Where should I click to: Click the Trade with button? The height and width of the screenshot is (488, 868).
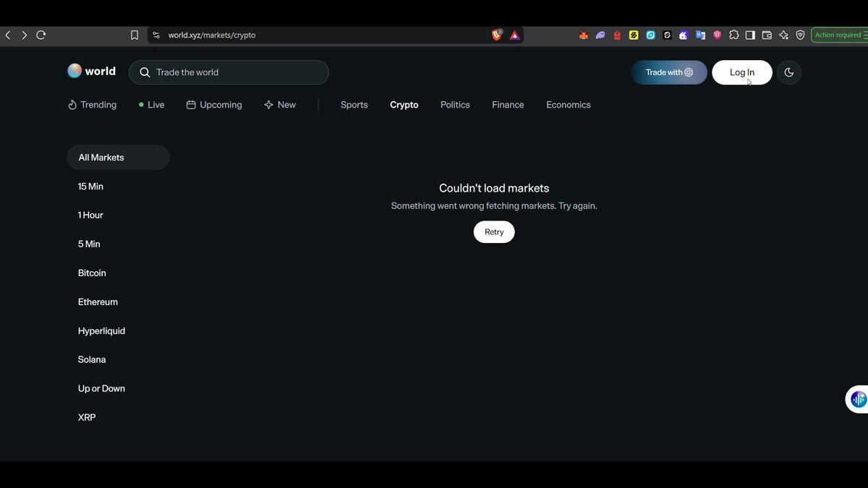[669, 72]
